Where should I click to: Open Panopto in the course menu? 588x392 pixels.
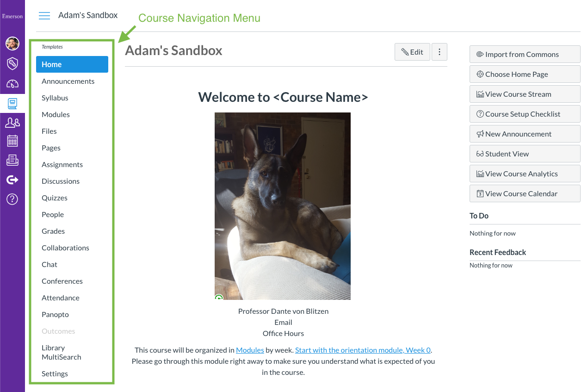55,314
